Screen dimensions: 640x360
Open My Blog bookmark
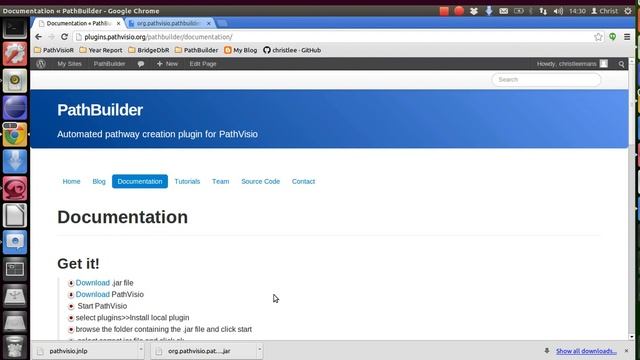(241, 50)
